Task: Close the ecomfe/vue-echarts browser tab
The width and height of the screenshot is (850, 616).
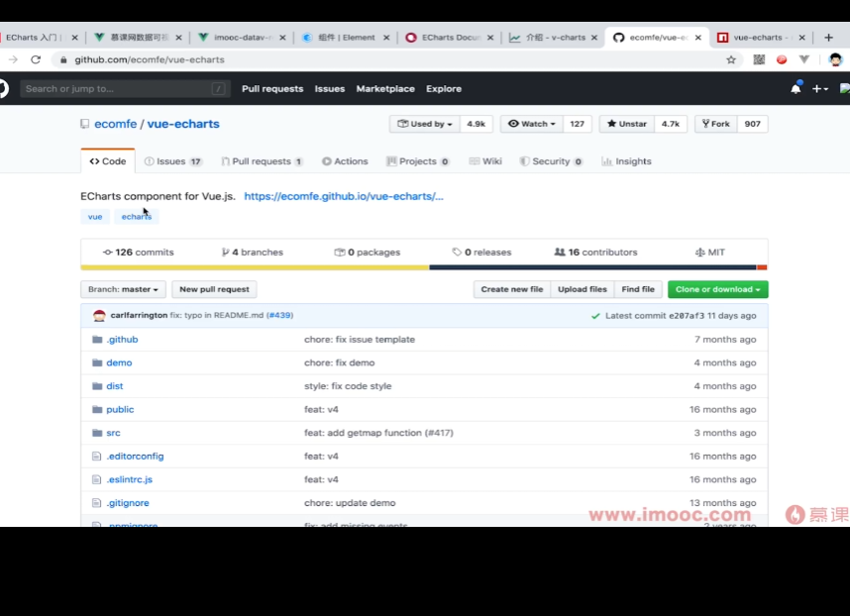Action: [697, 38]
